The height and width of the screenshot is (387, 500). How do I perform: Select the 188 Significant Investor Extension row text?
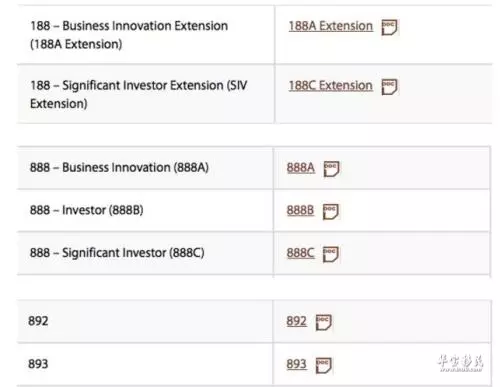(x=139, y=94)
